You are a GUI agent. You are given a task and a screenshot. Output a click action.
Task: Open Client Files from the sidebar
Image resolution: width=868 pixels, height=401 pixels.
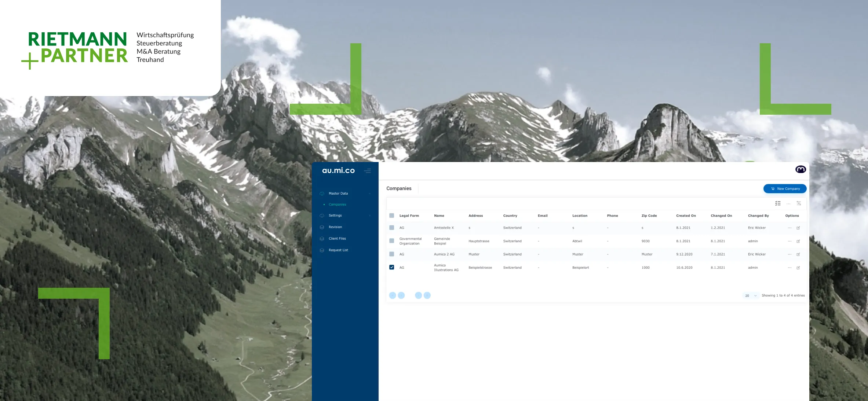(336, 238)
